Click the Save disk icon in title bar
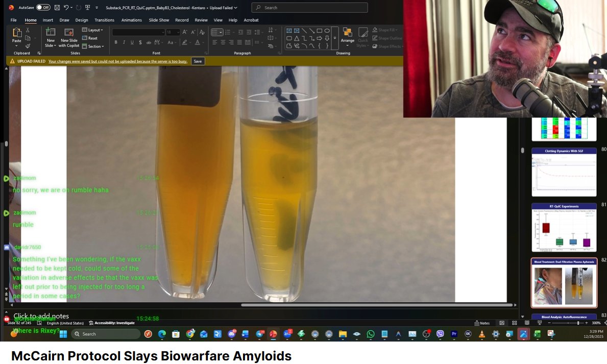The width and height of the screenshot is (607, 364). 57,7
